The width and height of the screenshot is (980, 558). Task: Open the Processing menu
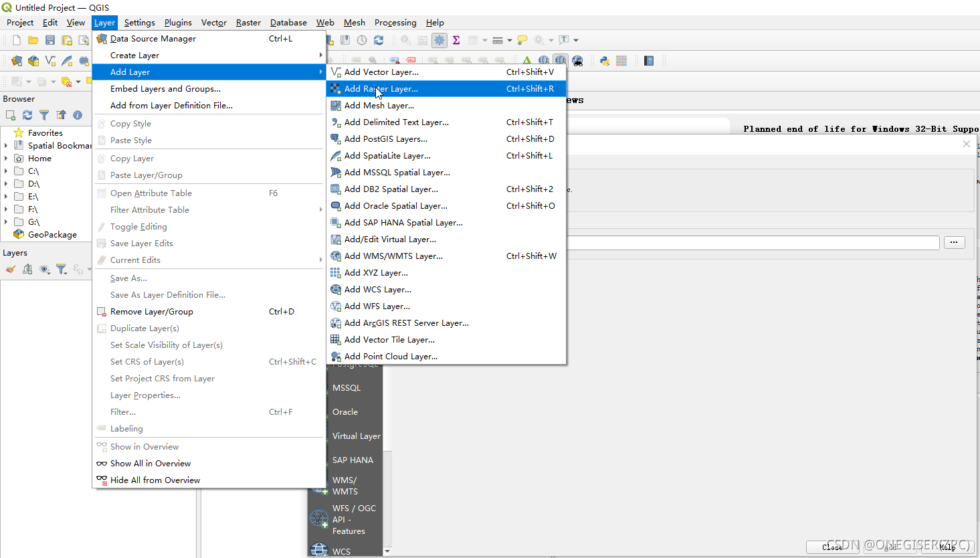[x=395, y=22]
